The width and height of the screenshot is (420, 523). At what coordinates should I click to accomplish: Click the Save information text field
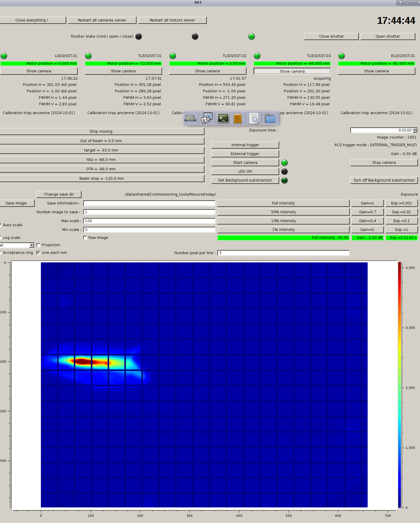149,203
